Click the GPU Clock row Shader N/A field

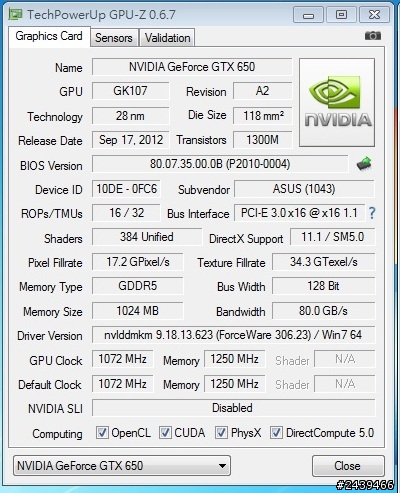pyautogui.click(x=345, y=359)
